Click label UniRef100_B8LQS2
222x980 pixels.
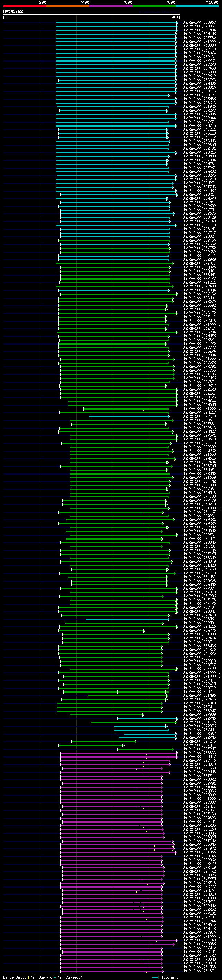(199, 191)
